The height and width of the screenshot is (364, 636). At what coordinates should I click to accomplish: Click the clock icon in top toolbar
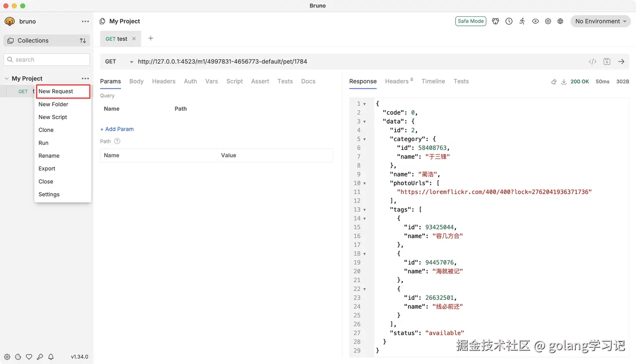point(509,21)
